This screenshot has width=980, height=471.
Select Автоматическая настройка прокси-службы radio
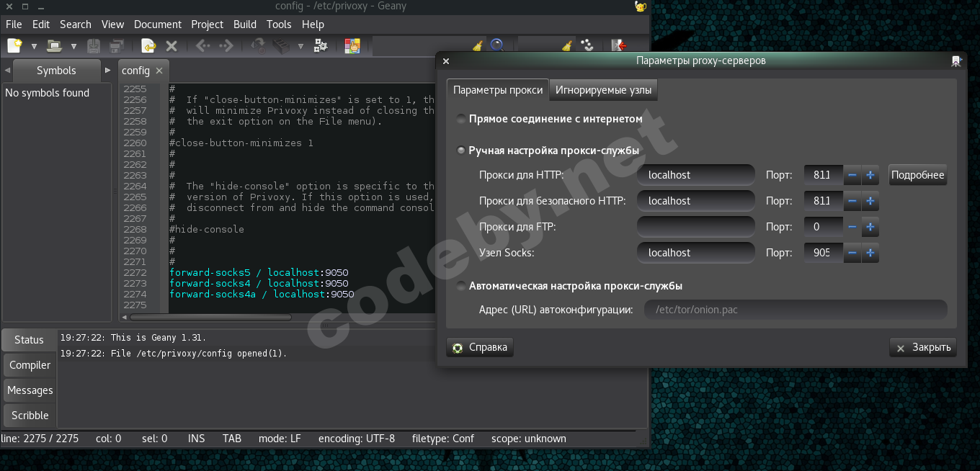pyautogui.click(x=461, y=286)
